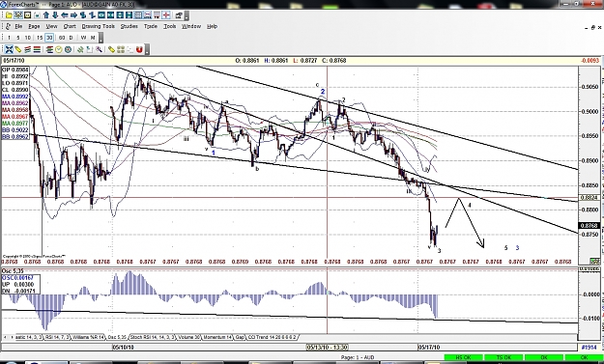Screen dimensions: 604x364
Task: Switch to the Williams %R 14 tab
Action: pos(88,337)
